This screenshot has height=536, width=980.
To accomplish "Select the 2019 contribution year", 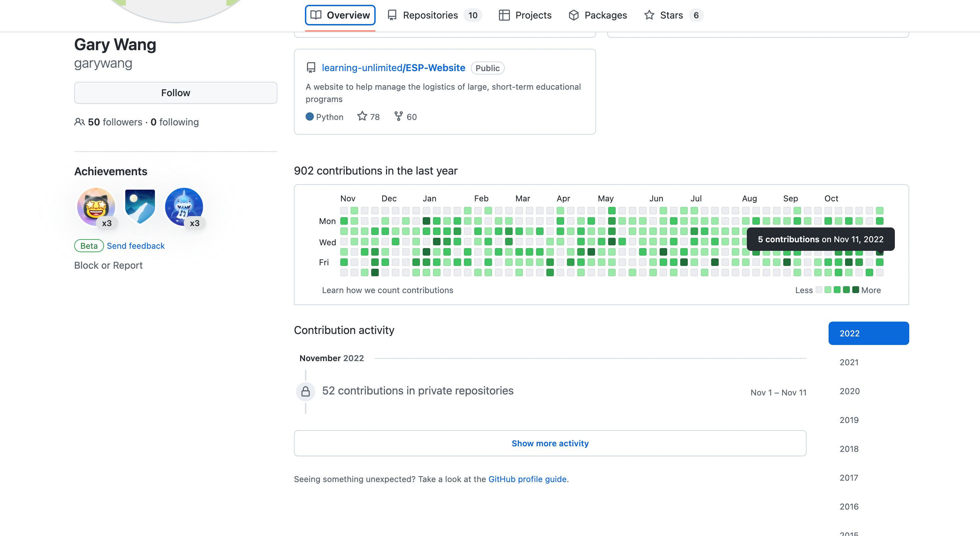I will 869,420.
